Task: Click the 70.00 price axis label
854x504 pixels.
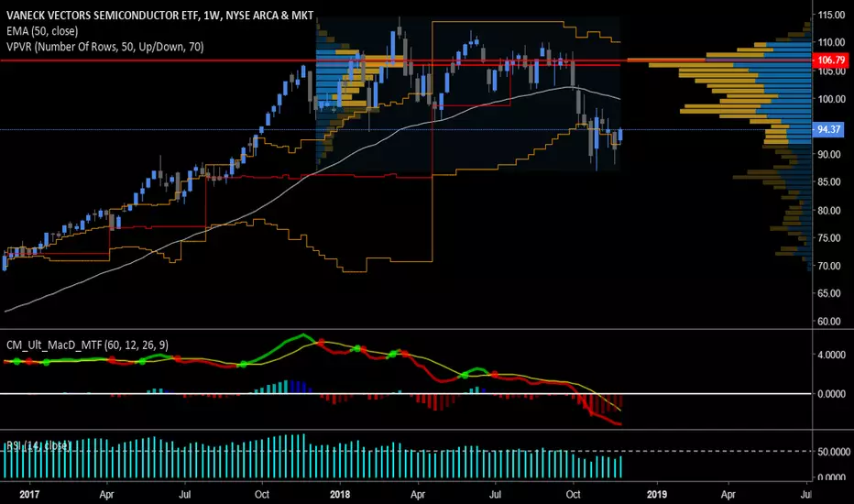Action: (831, 266)
